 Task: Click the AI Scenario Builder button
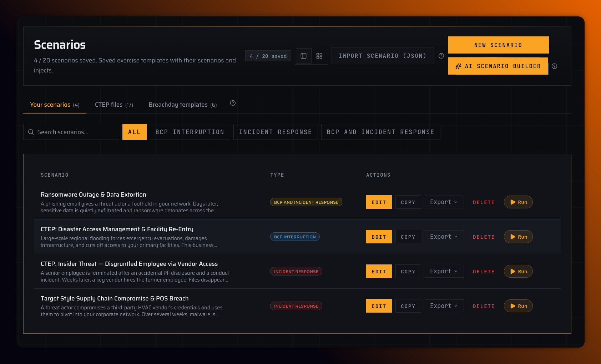point(498,66)
